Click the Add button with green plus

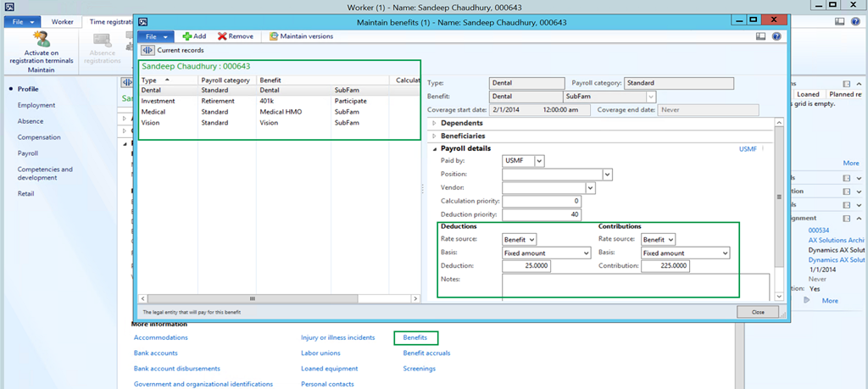coord(194,36)
